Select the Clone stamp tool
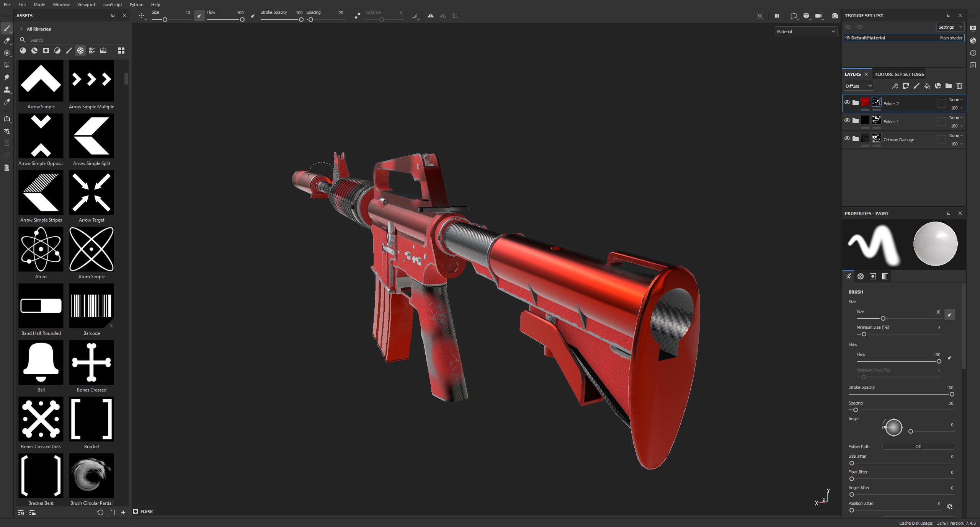The height and width of the screenshot is (527, 980). coord(7,90)
